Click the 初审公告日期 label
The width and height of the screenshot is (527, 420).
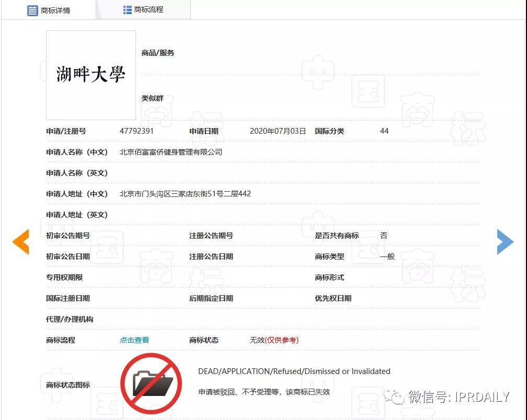pyautogui.click(x=68, y=256)
